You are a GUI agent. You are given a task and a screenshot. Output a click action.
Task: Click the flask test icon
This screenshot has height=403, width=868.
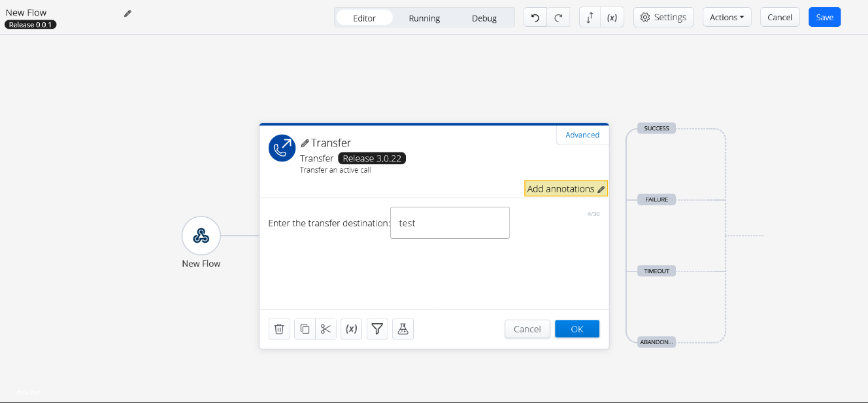pos(403,329)
